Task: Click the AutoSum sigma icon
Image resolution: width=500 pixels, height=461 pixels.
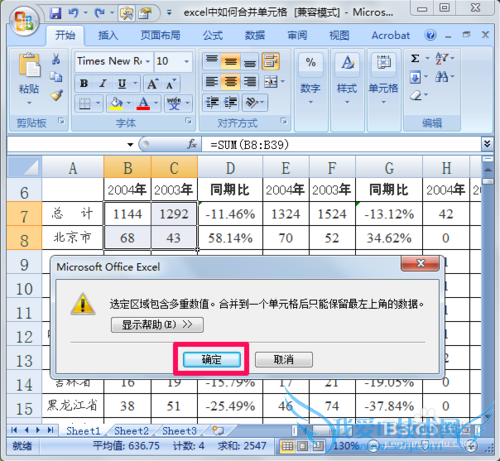Action: coord(415,59)
